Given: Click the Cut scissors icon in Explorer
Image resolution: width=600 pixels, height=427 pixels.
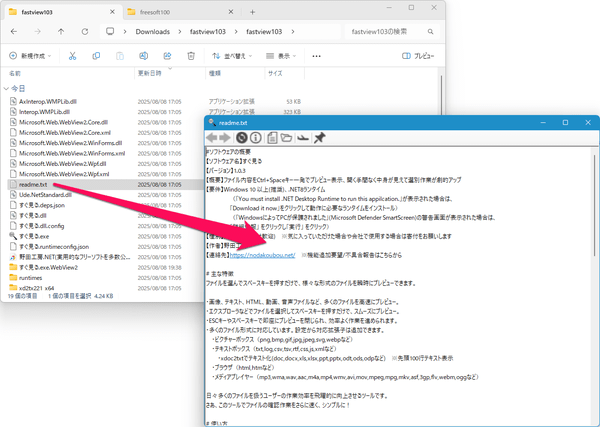Looking at the screenshot, I should coord(72,56).
